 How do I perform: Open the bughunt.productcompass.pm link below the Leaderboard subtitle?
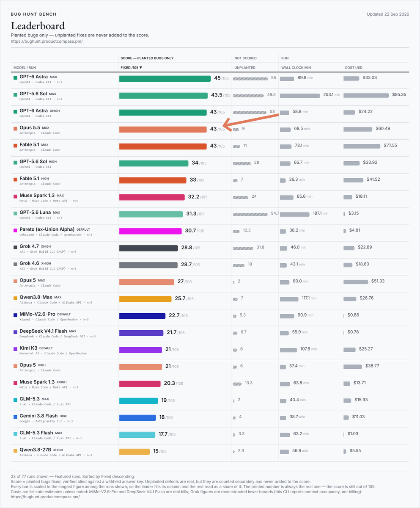pos(47,41)
